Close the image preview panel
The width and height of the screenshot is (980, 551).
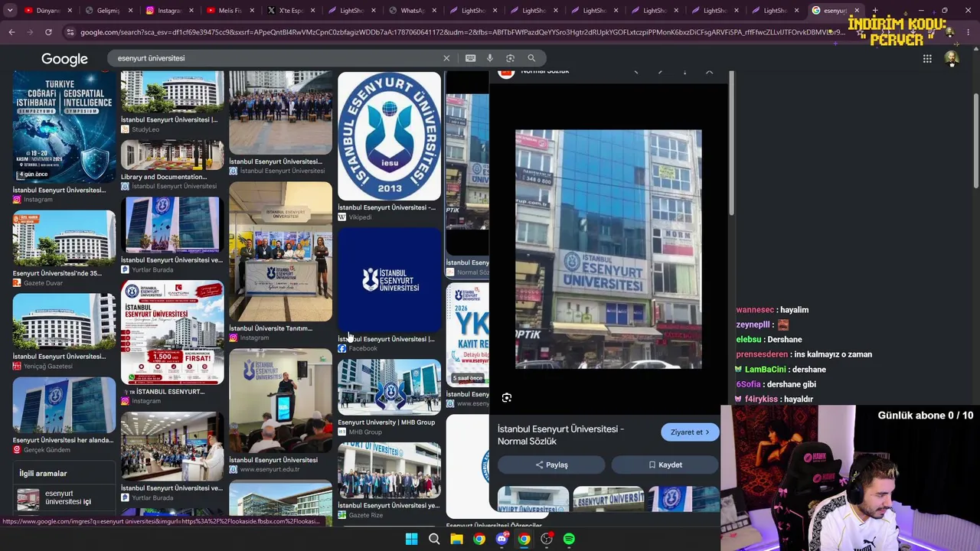[709, 72]
